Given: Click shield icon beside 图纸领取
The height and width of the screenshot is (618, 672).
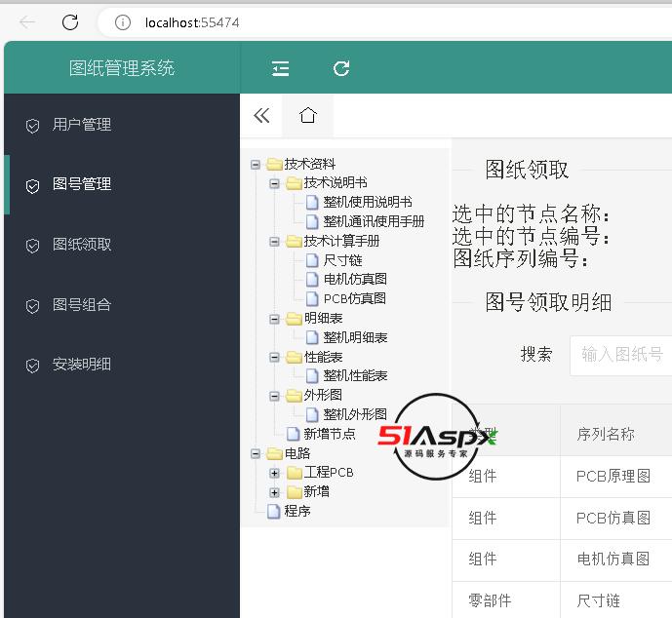Looking at the screenshot, I should [x=32, y=246].
